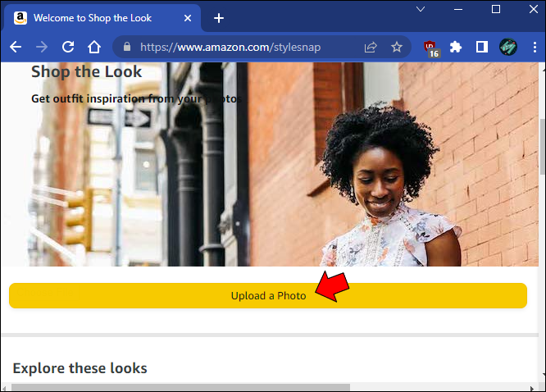Expand the tab search chevron
546x392 pixels.
(421, 9)
